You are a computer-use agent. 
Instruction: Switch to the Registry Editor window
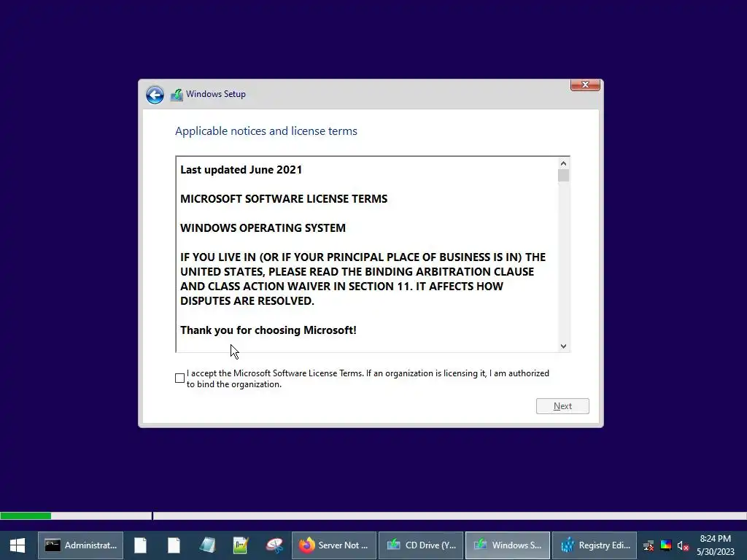595,545
